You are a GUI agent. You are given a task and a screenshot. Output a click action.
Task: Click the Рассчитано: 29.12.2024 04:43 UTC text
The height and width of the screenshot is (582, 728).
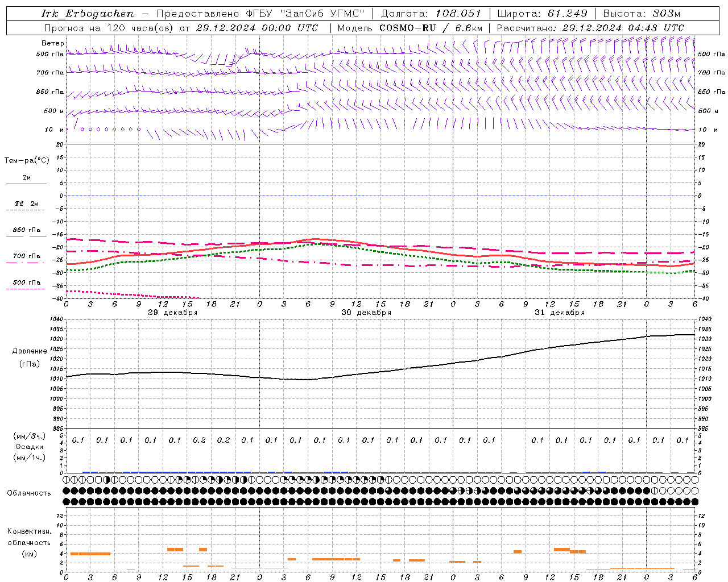point(590,28)
